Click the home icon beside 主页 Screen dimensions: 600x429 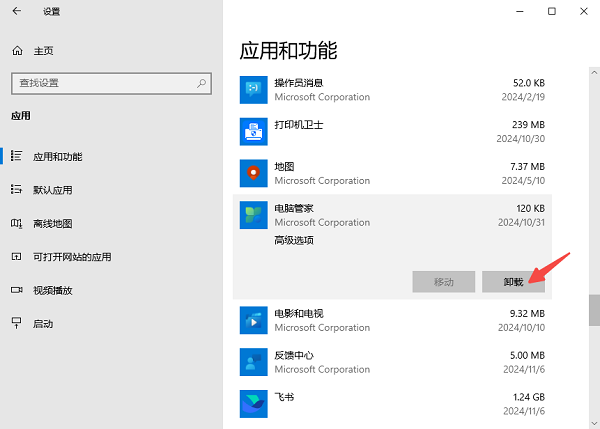pyautogui.click(x=17, y=50)
